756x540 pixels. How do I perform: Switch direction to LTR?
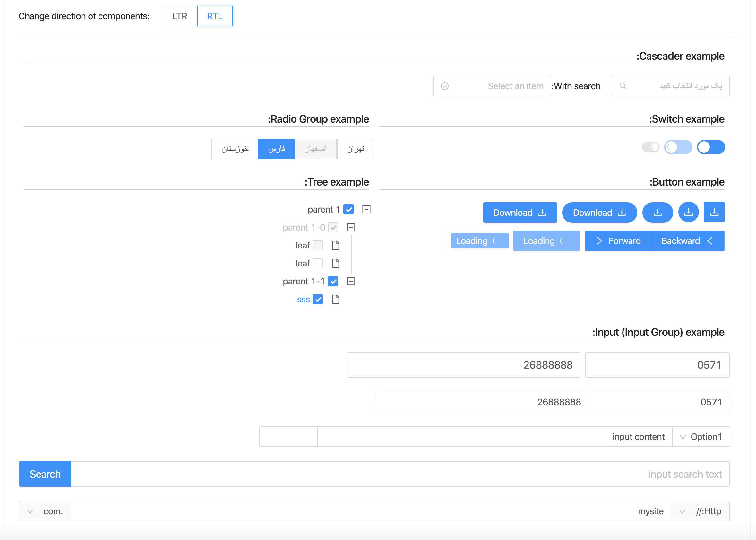[x=179, y=16]
